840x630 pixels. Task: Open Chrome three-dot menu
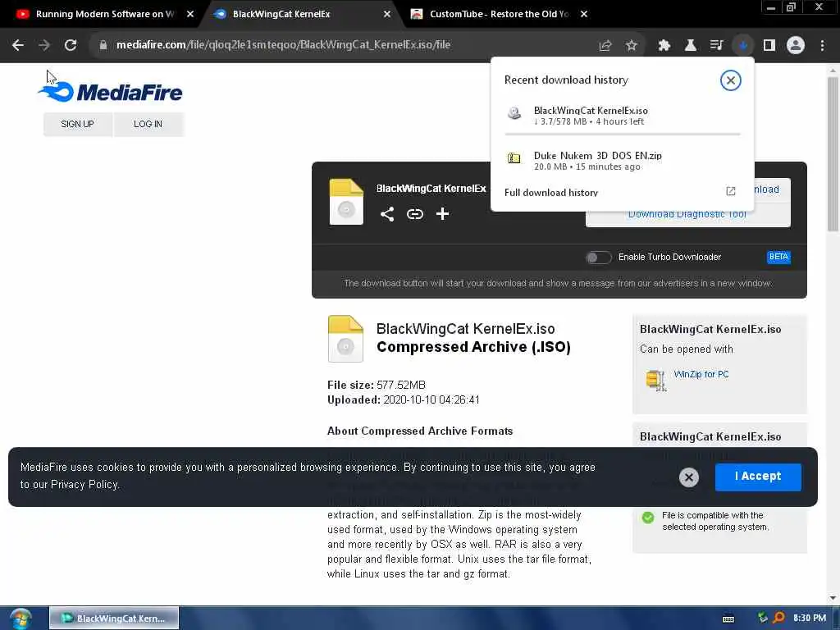[822, 46]
